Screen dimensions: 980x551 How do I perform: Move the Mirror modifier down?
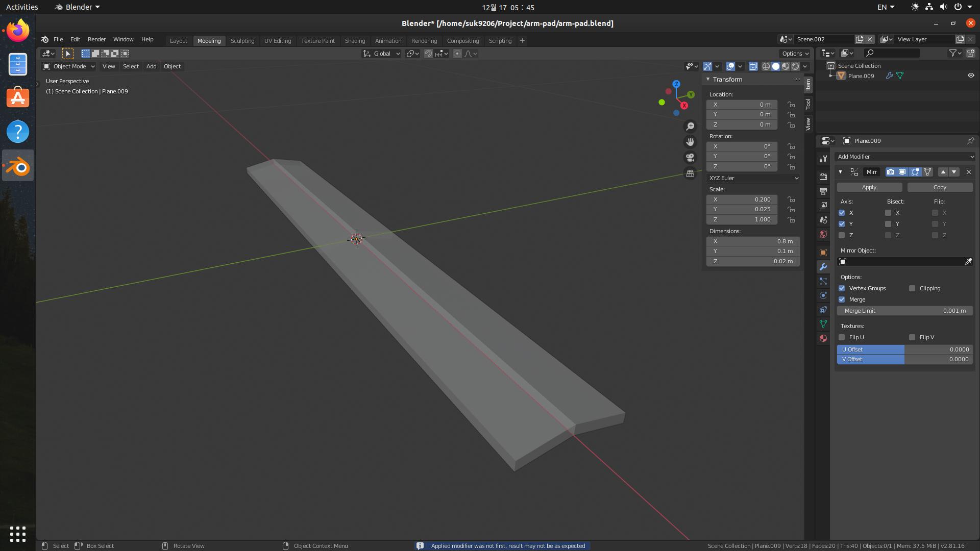pos(954,172)
